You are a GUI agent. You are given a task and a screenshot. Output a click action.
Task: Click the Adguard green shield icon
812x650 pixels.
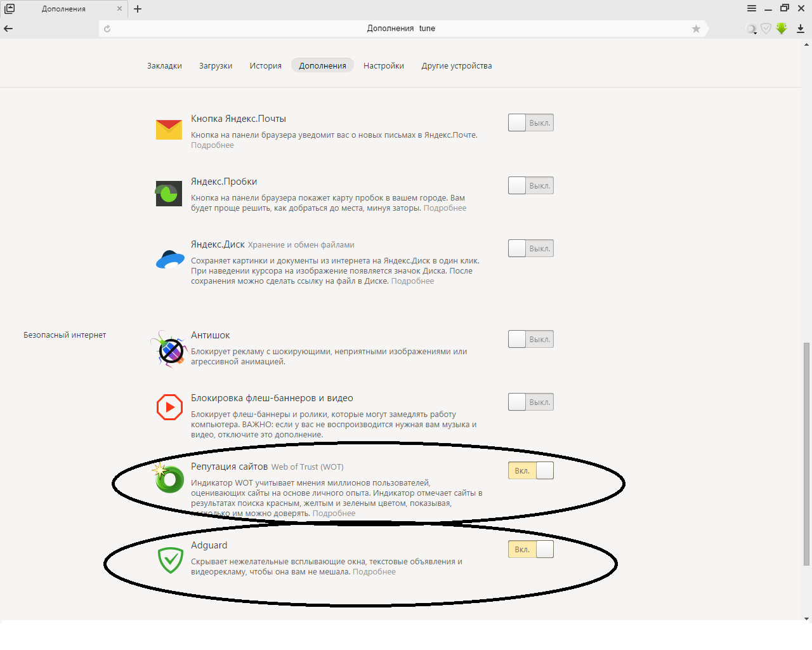coord(170,560)
